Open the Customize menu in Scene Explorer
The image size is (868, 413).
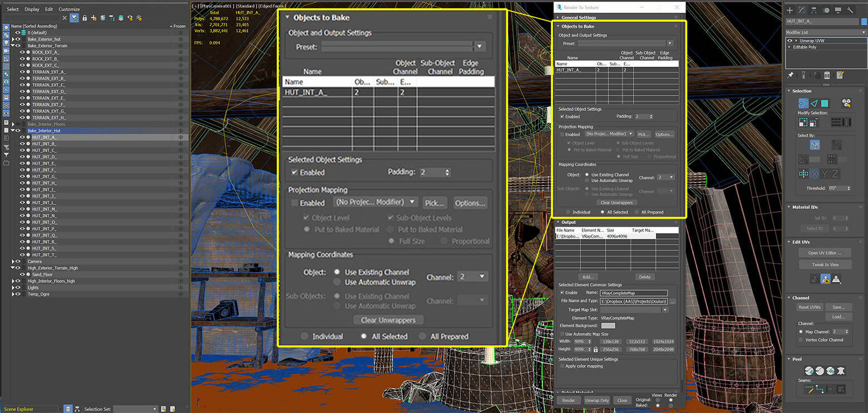(x=69, y=9)
